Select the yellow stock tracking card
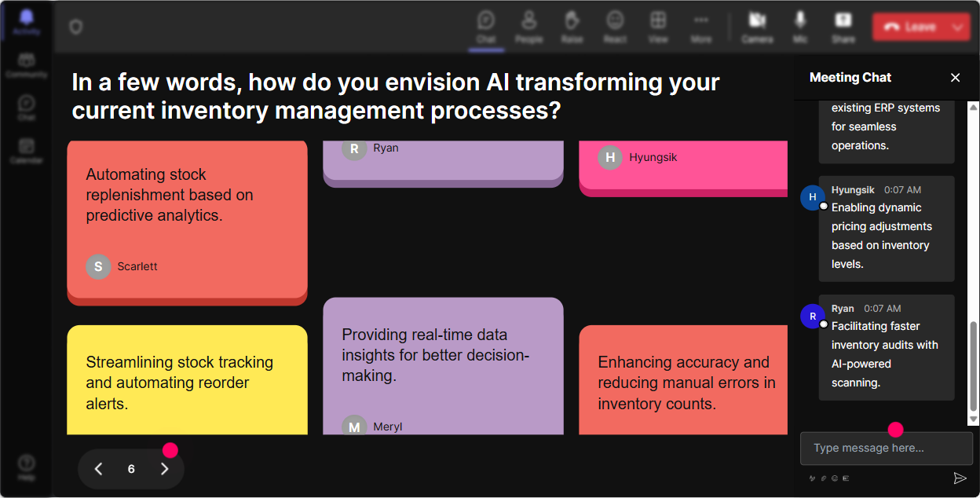Image resolution: width=980 pixels, height=498 pixels. [x=187, y=380]
